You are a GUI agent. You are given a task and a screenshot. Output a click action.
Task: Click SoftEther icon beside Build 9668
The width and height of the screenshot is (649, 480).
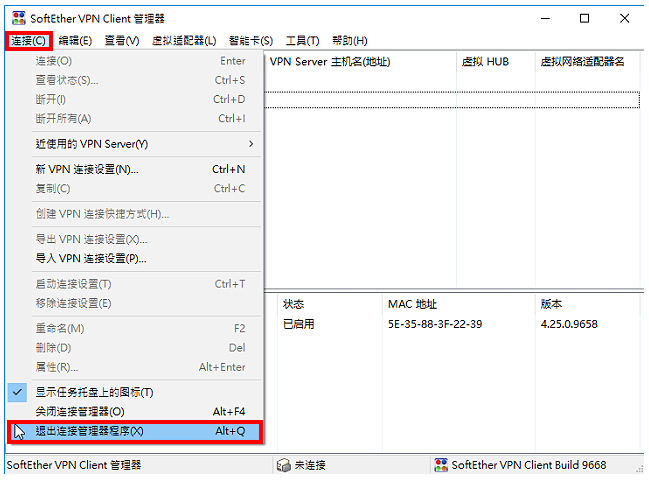[441, 465]
